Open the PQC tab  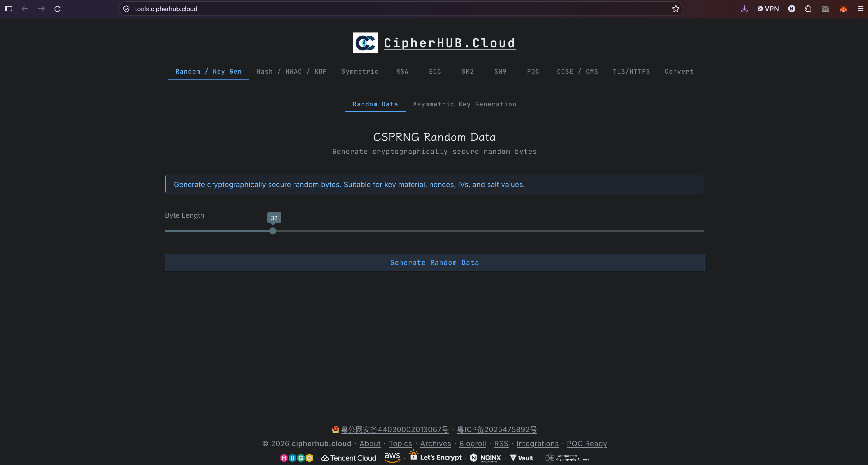tap(533, 72)
